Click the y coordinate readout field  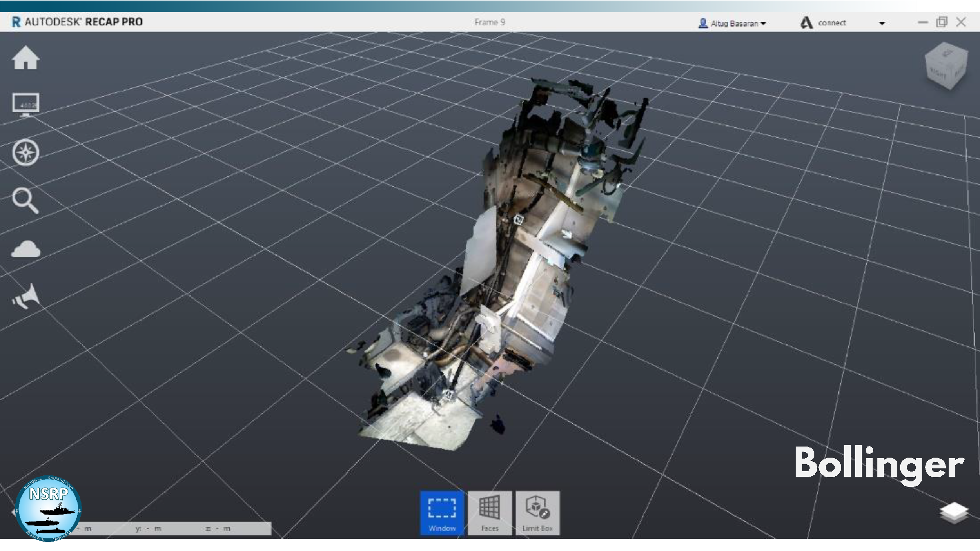148,529
